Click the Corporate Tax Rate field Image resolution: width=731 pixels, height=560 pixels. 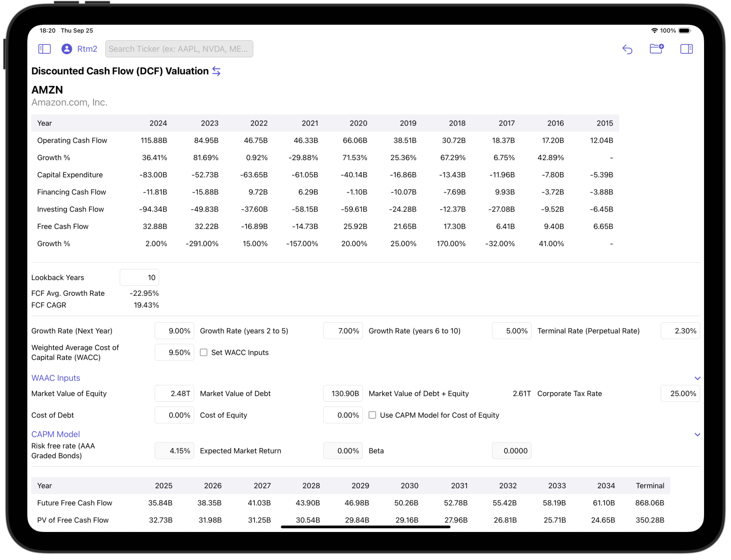[x=680, y=394]
